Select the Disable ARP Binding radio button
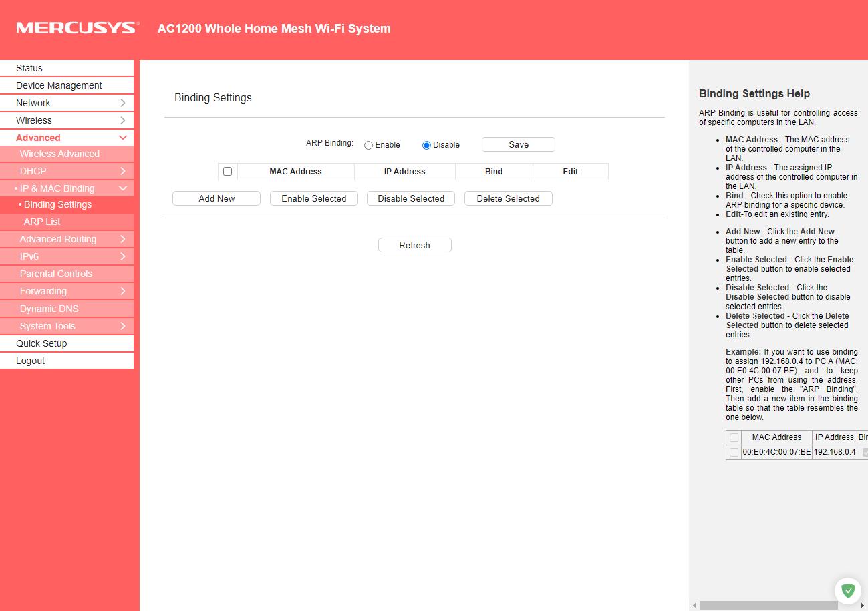Viewport: 868px width, 611px height. point(426,145)
